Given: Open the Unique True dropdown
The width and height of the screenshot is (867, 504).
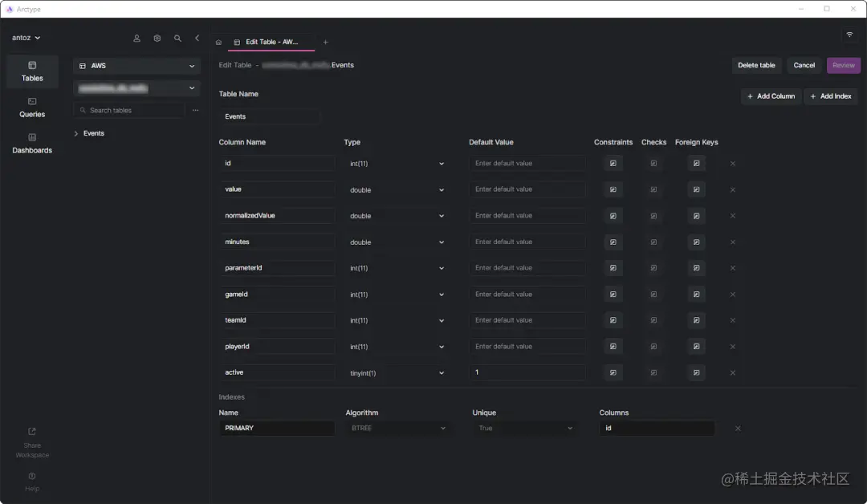Looking at the screenshot, I should (524, 429).
